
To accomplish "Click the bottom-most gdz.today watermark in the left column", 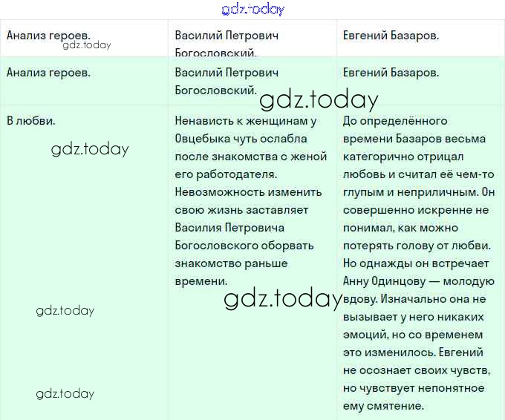I will 65,393.
